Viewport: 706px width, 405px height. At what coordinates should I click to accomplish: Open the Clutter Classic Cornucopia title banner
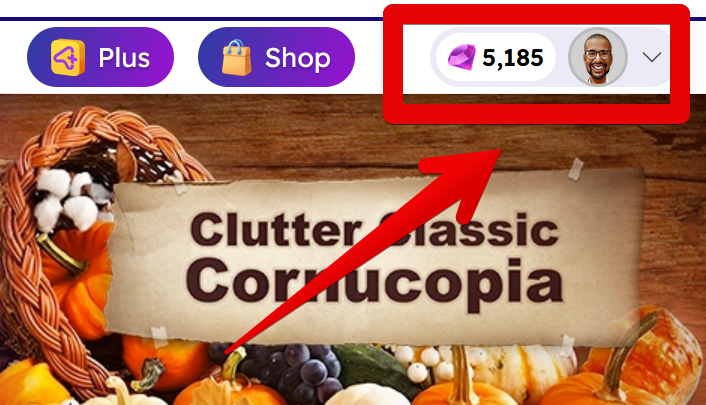click(375, 259)
